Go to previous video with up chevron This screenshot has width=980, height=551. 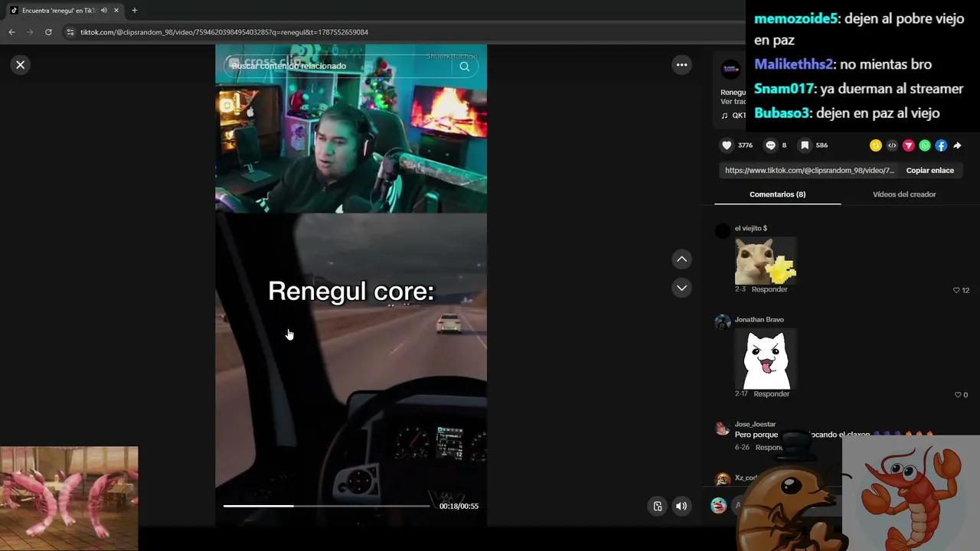pos(681,259)
